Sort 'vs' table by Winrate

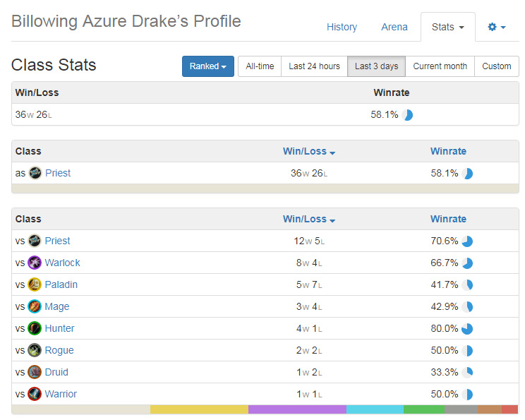point(448,219)
